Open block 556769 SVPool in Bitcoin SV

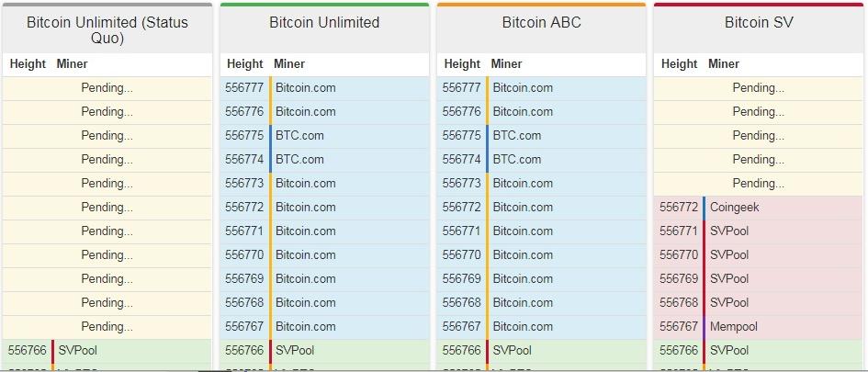(759, 278)
